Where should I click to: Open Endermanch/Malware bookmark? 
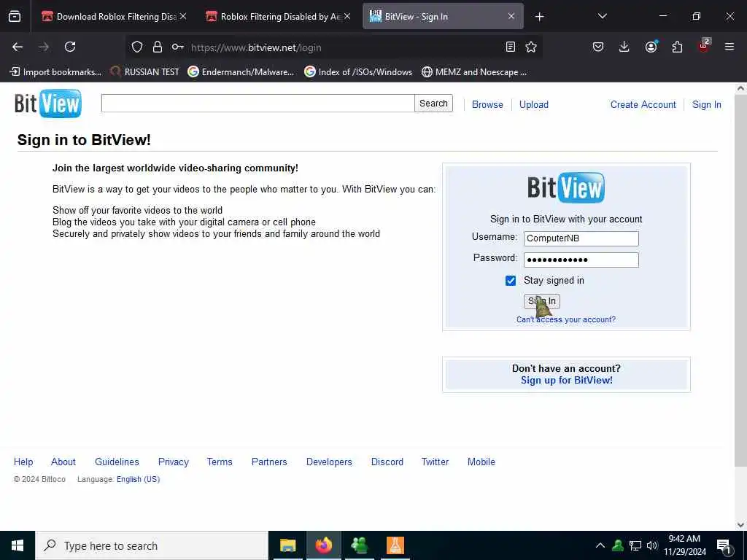tap(241, 72)
